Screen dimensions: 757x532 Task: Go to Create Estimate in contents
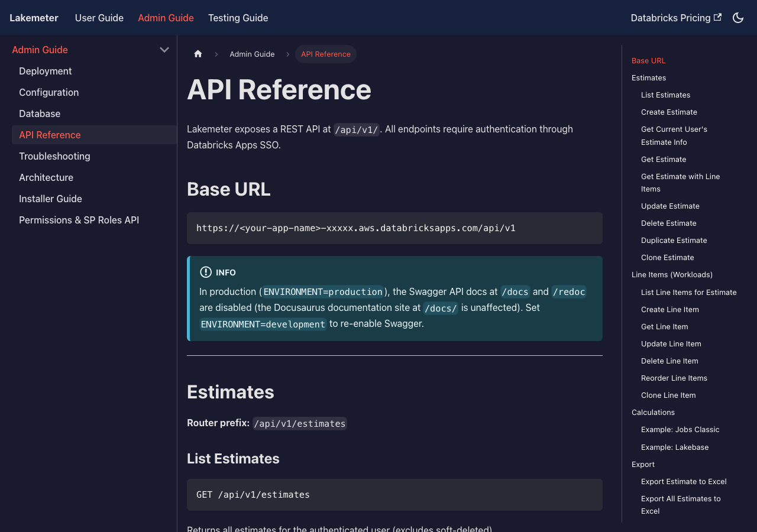point(669,112)
